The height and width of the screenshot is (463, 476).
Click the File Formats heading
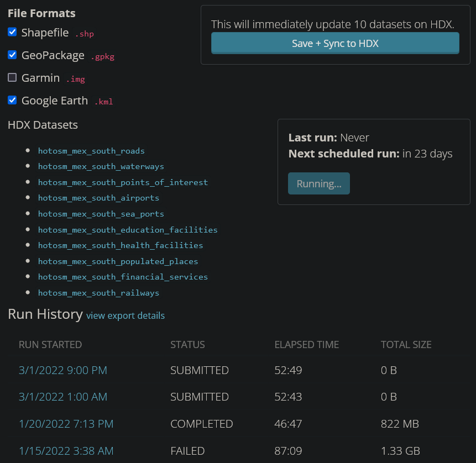coord(41,13)
